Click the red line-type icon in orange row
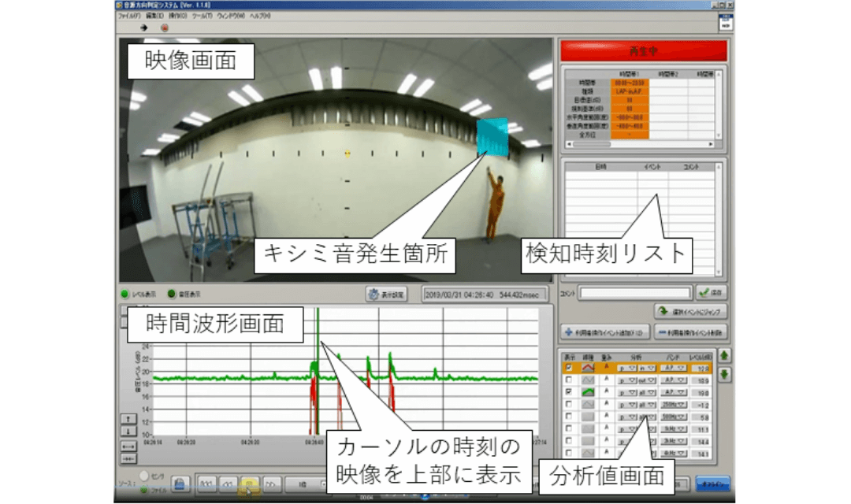Viewport: 851px width, 504px height. click(x=588, y=368)
